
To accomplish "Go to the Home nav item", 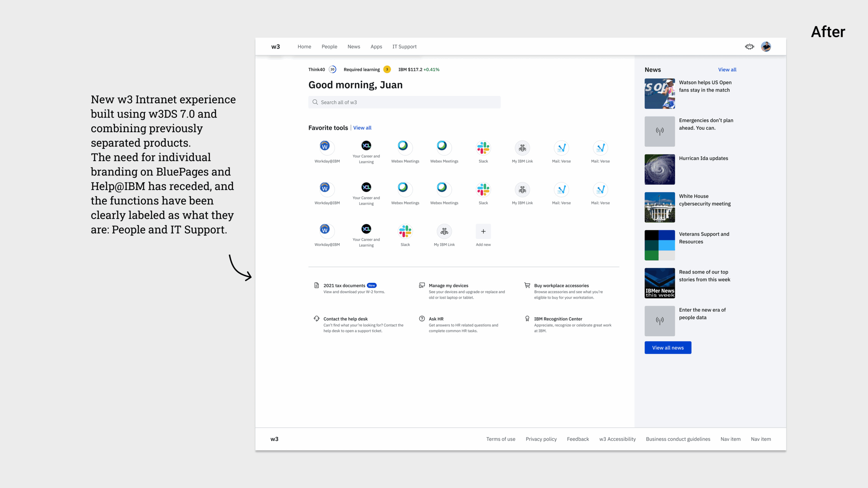I will pyautogui.click(x=304, y=47).
